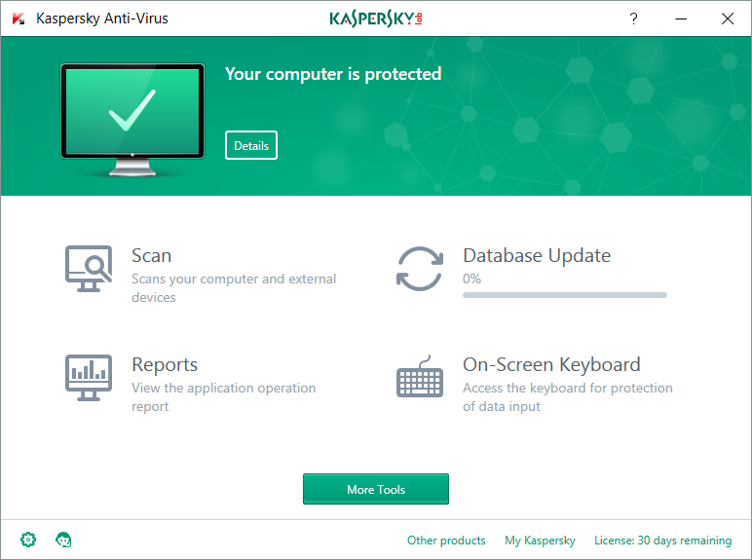Select the Scan heading text
The image size is (752, 560).
coord(151,256)
